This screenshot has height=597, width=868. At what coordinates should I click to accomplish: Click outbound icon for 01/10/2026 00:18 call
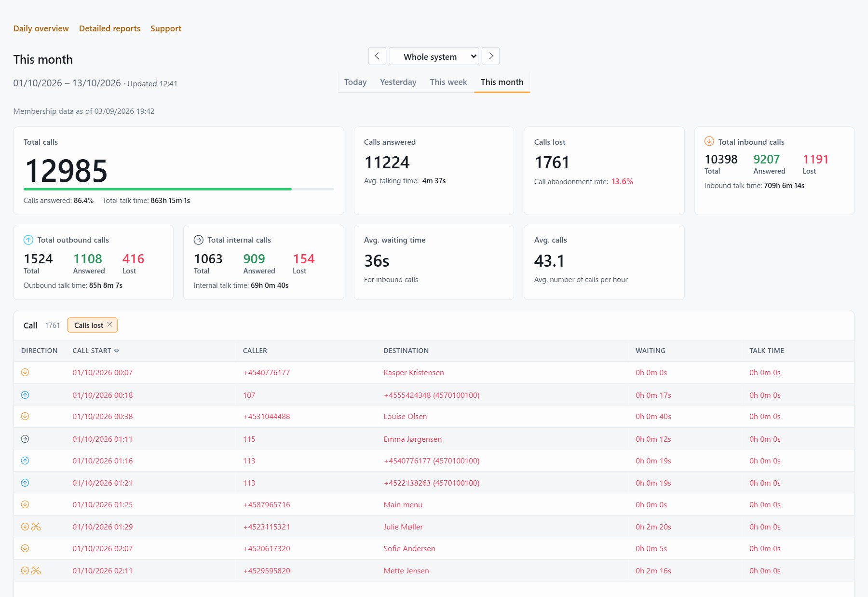pos(25,395)
